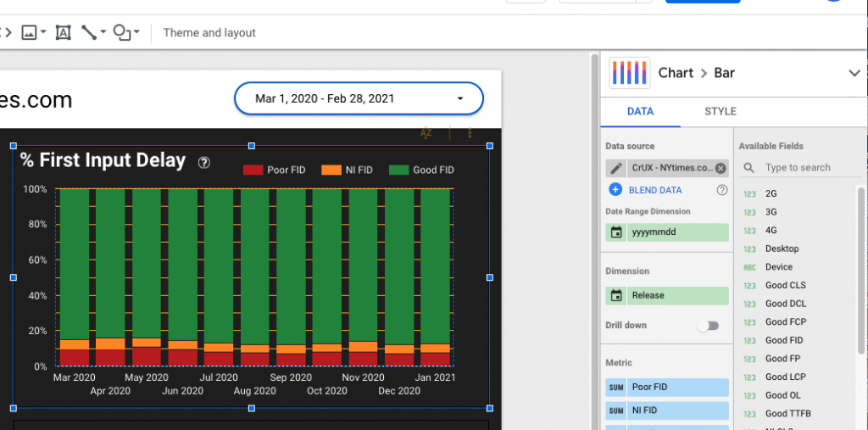
Task: Expand the image tool dropdown arrow
Action: pyautogui.click(x=43, y=33)
